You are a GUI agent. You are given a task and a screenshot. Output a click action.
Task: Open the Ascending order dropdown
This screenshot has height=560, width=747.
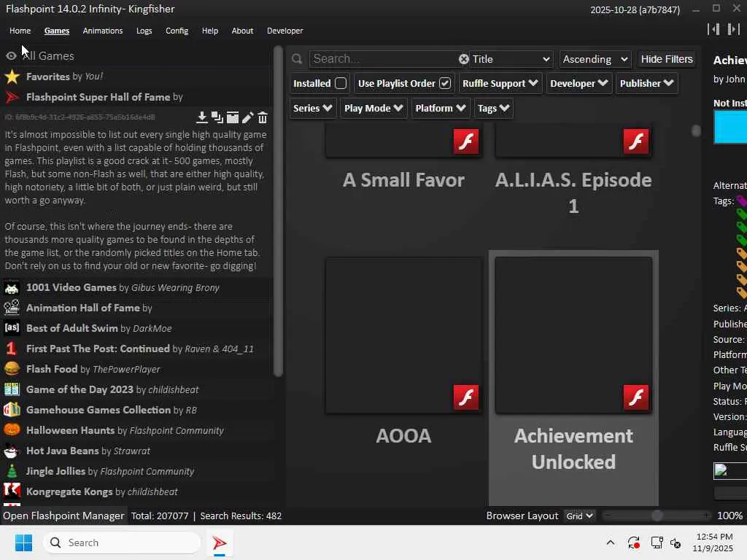click(595, 59)
